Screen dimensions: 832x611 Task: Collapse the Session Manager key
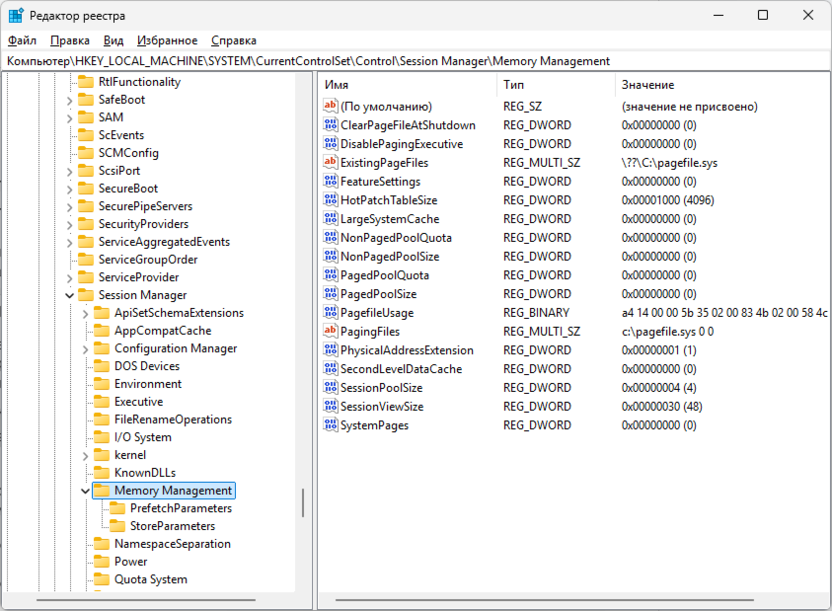[70, 295]
